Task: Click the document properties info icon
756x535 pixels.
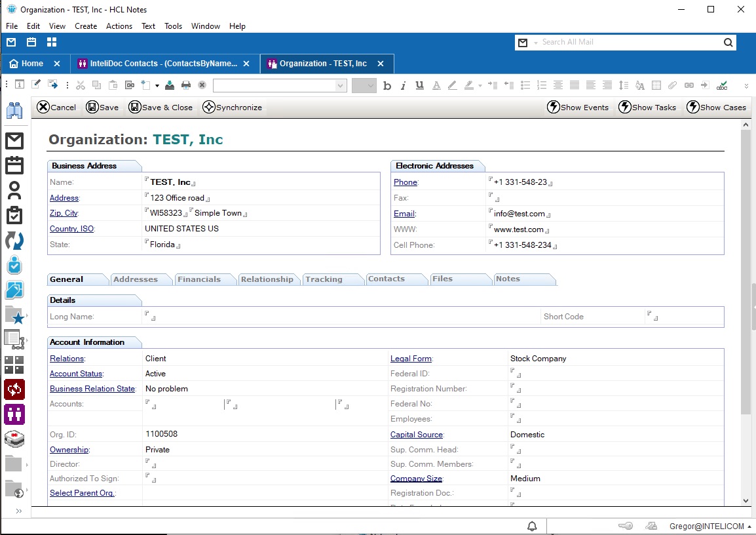Action: (19, 85)
